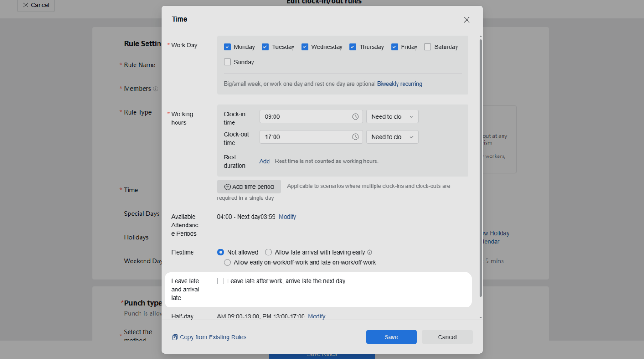
Task: Open the Clock-out time 'Need to clo' dropdown
Action: pyautogui.click(x=392, y=137)
